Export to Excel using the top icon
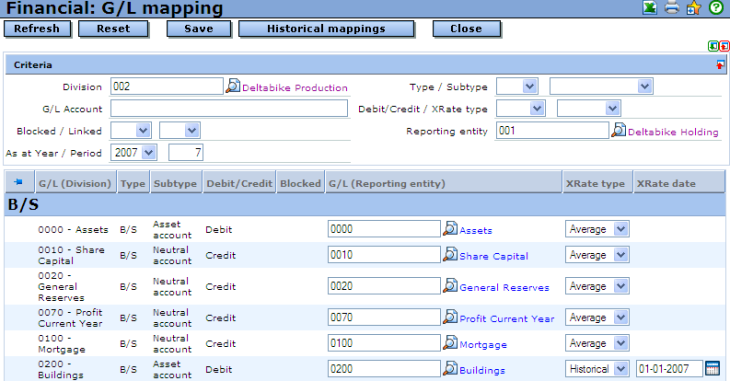 pos(649,7)
